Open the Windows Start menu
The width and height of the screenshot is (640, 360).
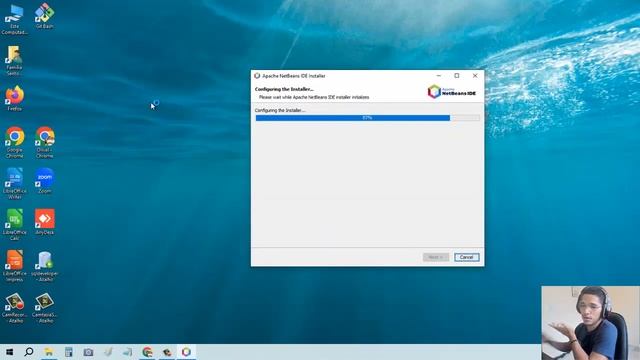click(x=9, y=352)
